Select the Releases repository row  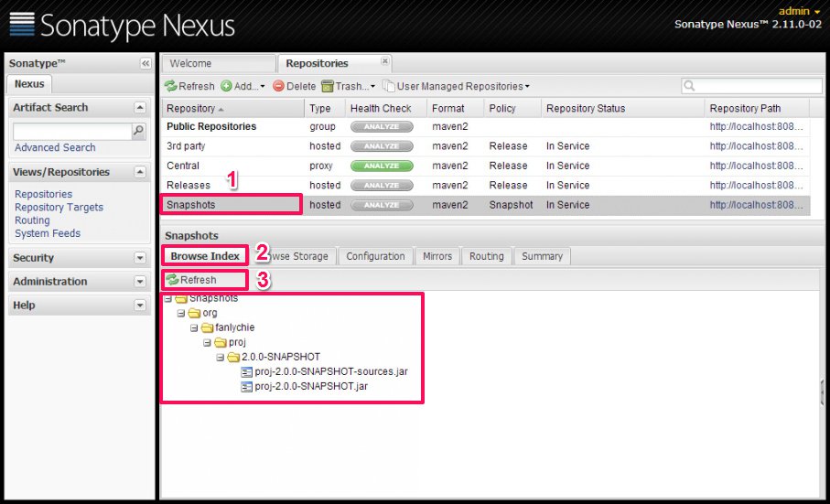[485, 185]
